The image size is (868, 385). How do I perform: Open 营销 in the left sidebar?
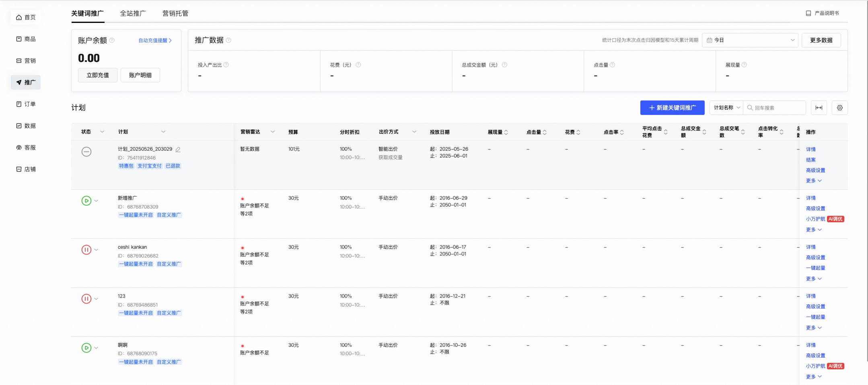tap(26, 61)
